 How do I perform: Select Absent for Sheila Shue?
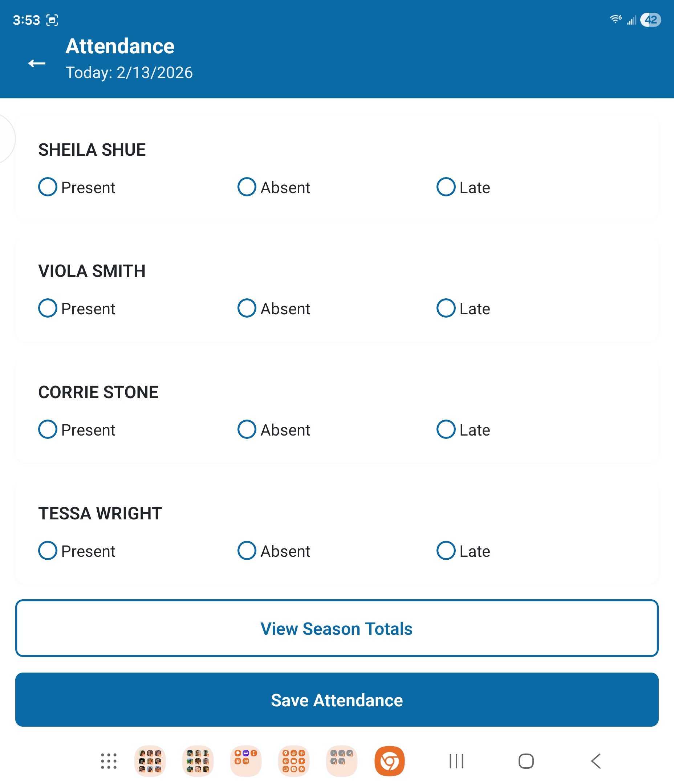(247, 187)
